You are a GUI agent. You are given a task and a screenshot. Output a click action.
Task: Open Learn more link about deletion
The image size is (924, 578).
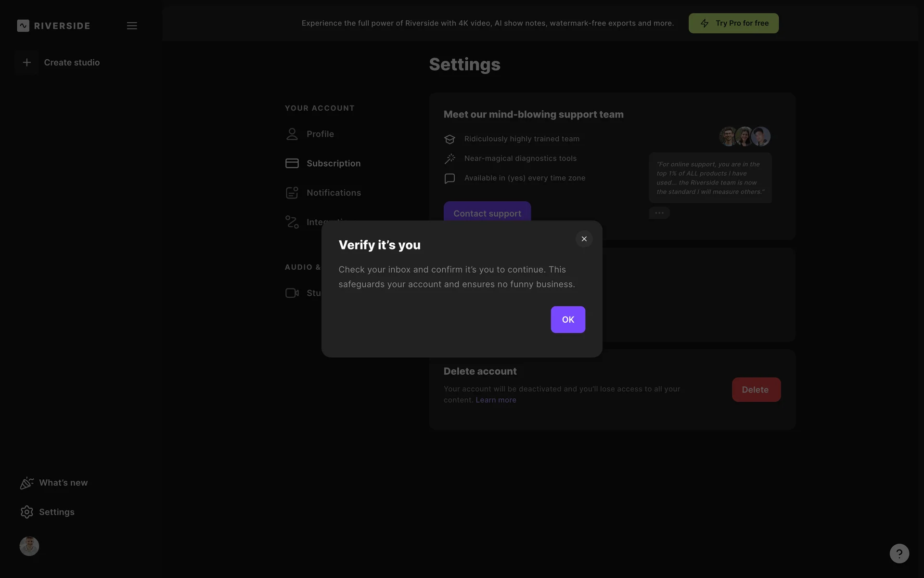[496, 400]
